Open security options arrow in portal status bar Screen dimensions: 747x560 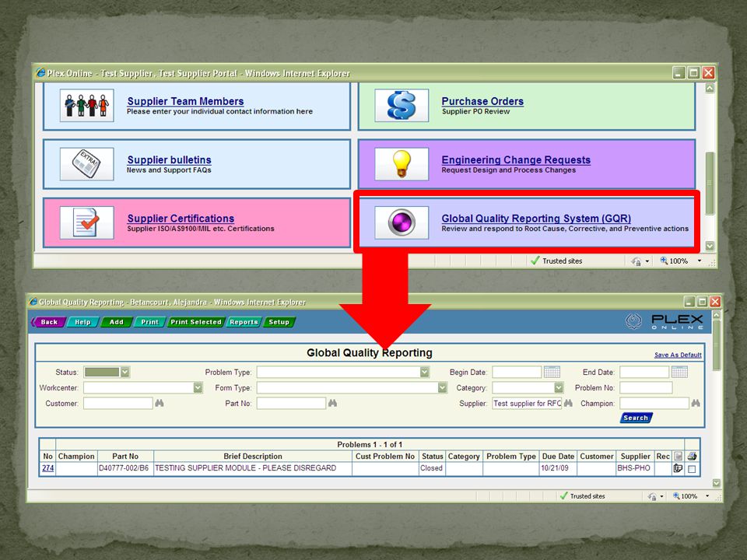647,261
